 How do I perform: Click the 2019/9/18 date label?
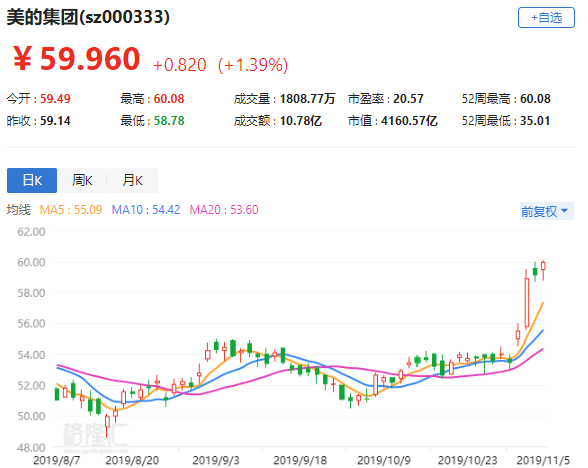[x=300, y=460]
